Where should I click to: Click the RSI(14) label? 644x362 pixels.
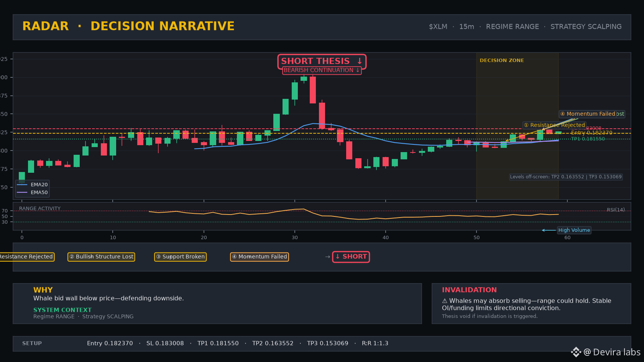(x=616, y=210)
